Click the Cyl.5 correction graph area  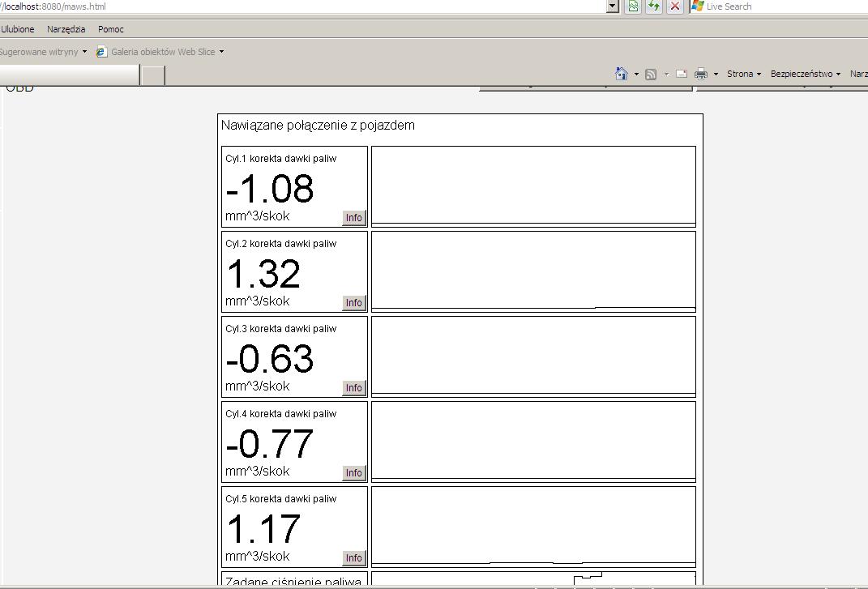point(533,527)
